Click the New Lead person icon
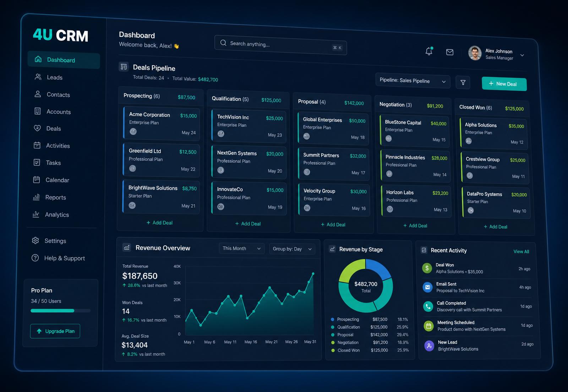 point(430,345)
